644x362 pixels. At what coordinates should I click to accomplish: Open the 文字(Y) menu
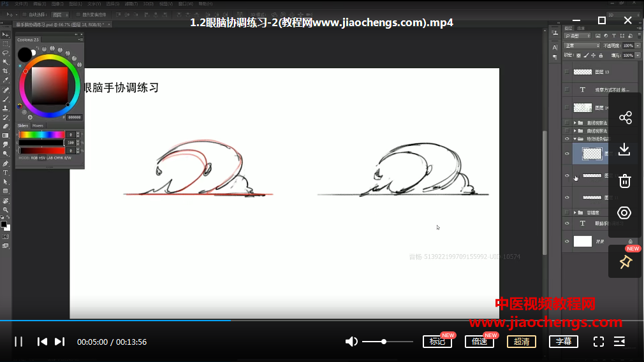tap(94, 4)
